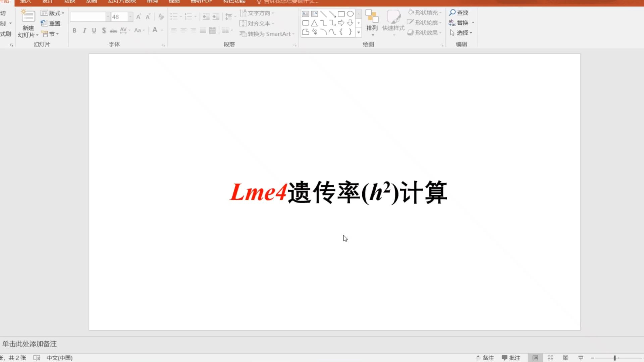644x362 pixels.
Task: Expand the shapes gallery with More arrow
Action: (359, 33)
